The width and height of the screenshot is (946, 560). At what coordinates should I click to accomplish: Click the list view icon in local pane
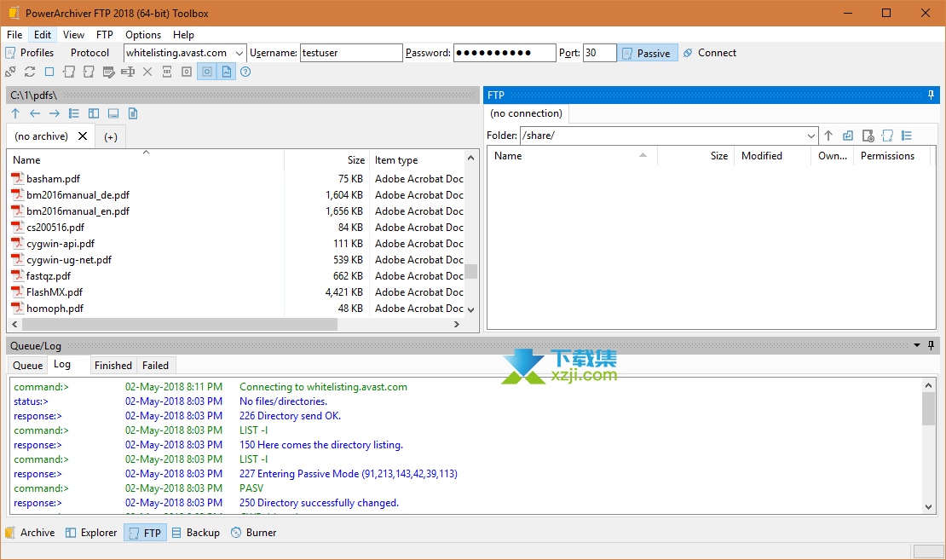pyautogui.click(x=74, y=113)
